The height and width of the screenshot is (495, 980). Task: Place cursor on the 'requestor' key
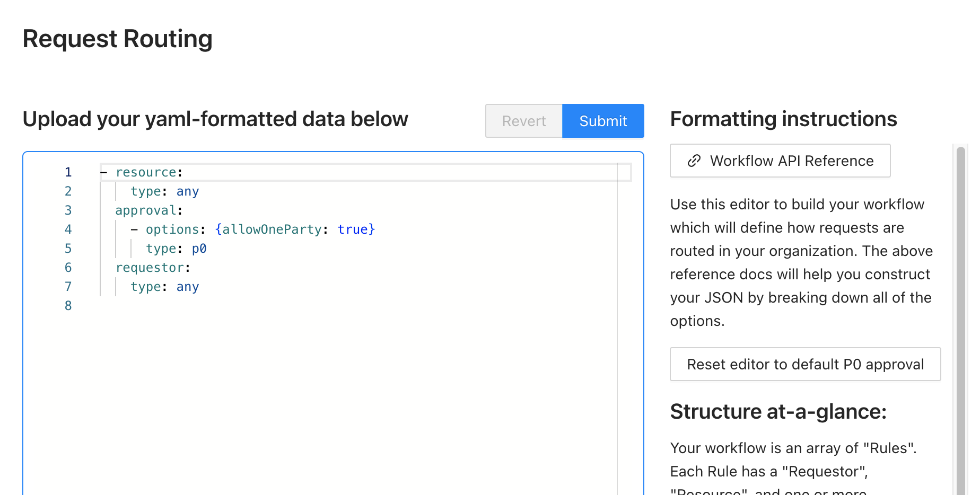(x=150, y=268)
